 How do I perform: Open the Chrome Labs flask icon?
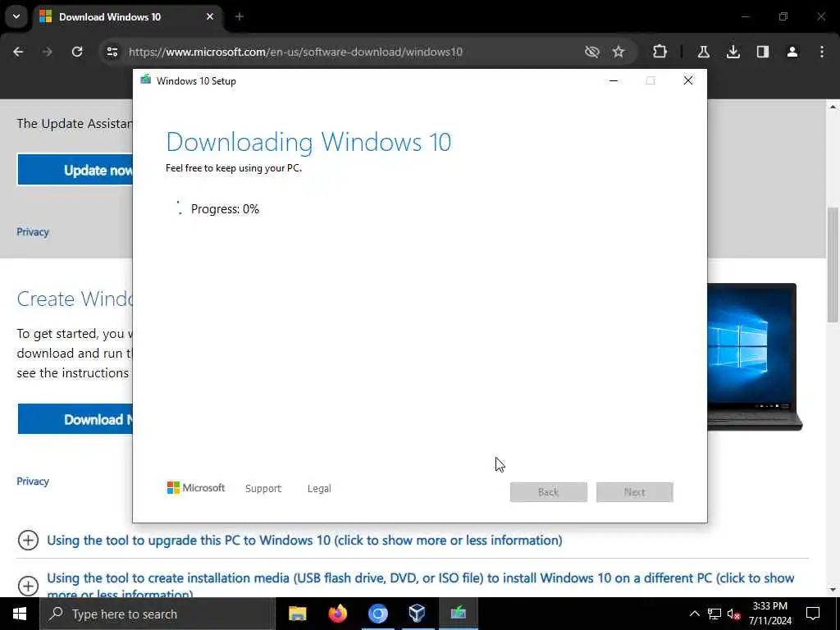click(703, 52)
